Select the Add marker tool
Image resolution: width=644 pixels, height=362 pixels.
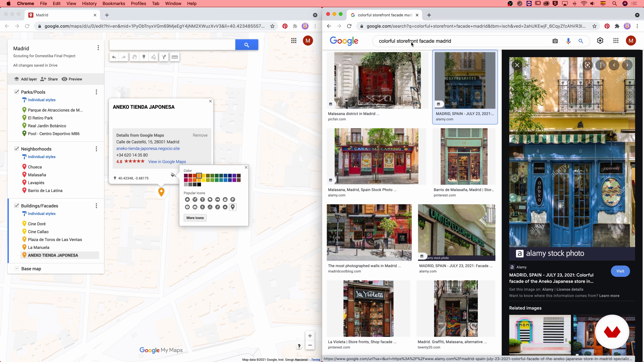point(144,57)
